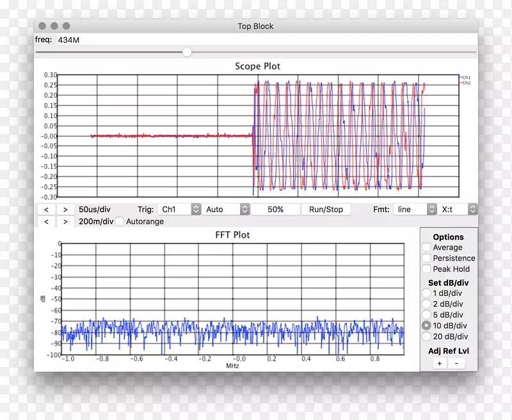Click the Run/Stop button
This screenshot has height=420, width=512.
pyautogui.click(x=326, y=209)
